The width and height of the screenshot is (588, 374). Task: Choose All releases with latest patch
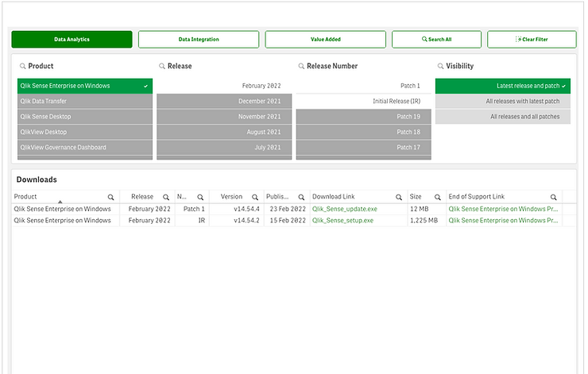tap(503, 101)
